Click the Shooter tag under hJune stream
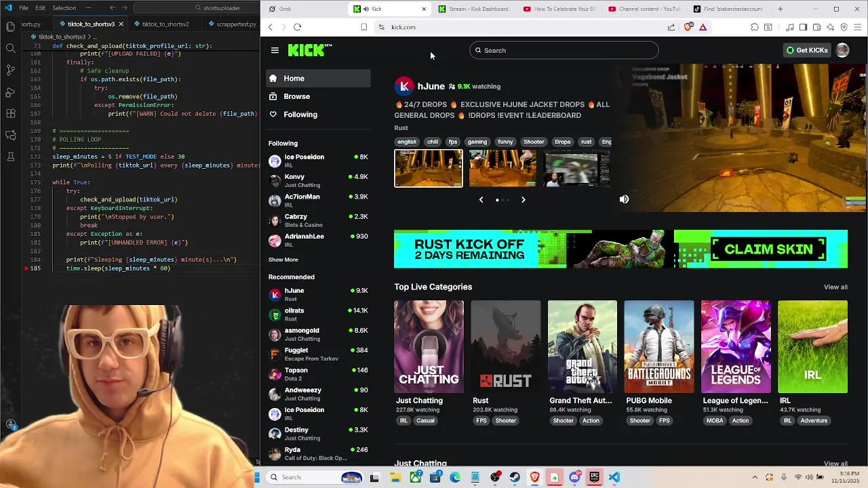 (x=534, y=142)
